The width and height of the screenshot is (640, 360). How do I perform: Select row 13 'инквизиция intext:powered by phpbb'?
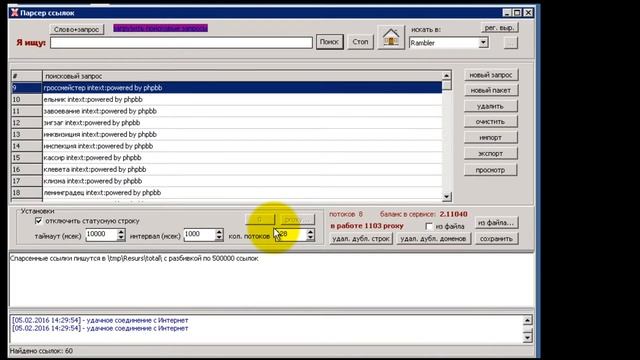[x=227, y=134]
